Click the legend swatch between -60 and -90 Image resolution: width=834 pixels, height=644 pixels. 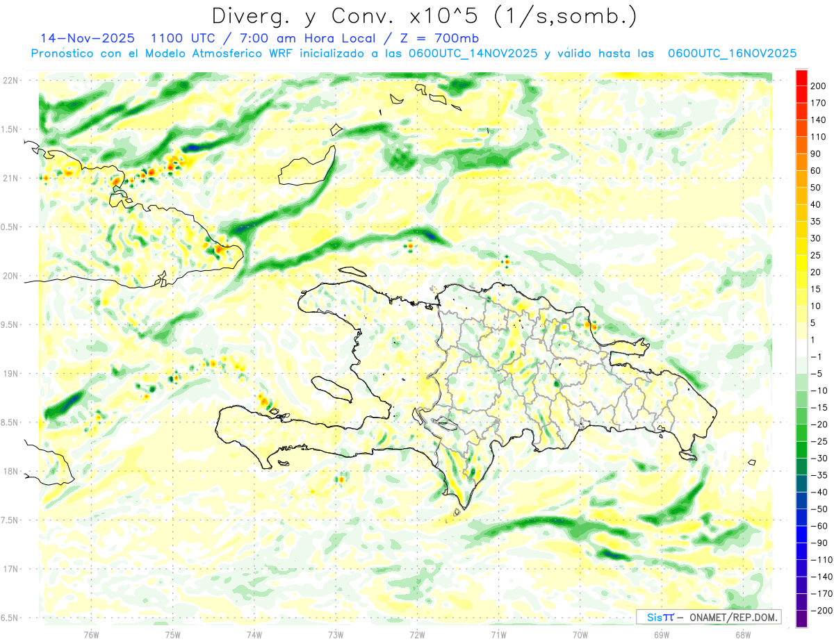pyautogui.click(x=801, y=534)
